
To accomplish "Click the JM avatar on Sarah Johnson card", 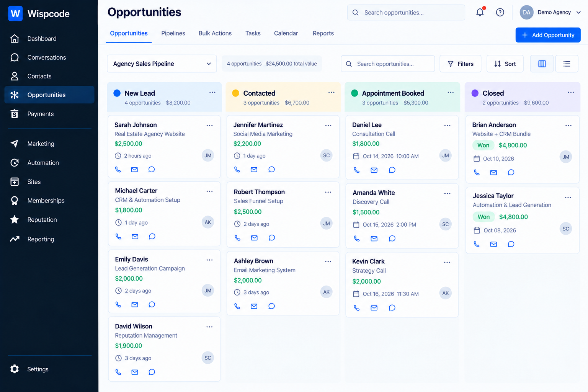I will 208,155.
